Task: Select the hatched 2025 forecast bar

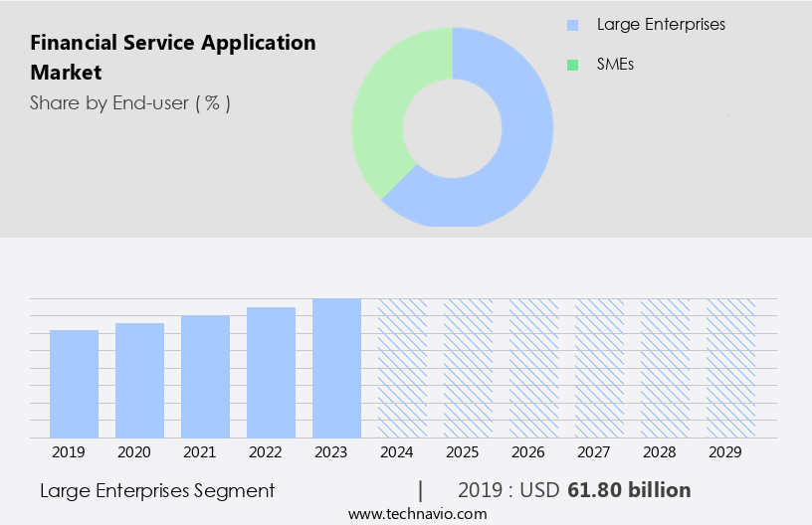Action: [x=468, y=368]
